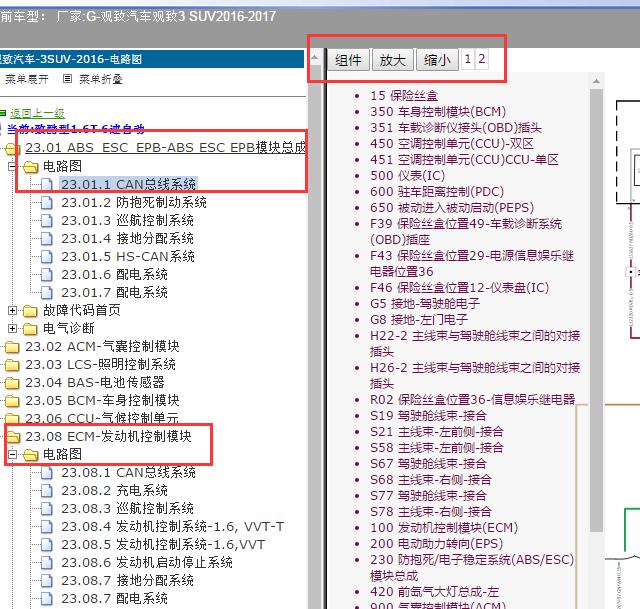Screen dimensions: 640x609
Task: Click the 缩小 zoom-out button
Action: (437, 60)
